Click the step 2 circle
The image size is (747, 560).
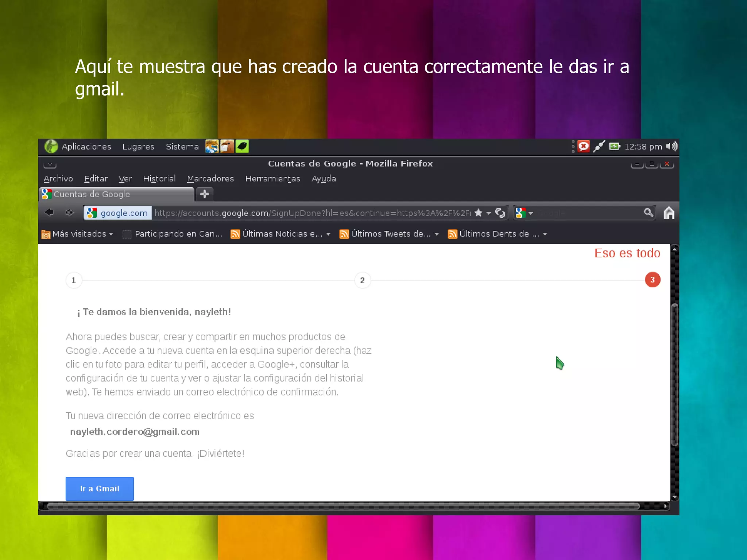click(x=362, y=280)
